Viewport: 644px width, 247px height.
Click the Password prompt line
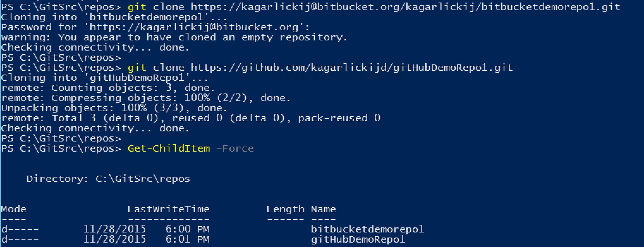(x=155, y=27)
